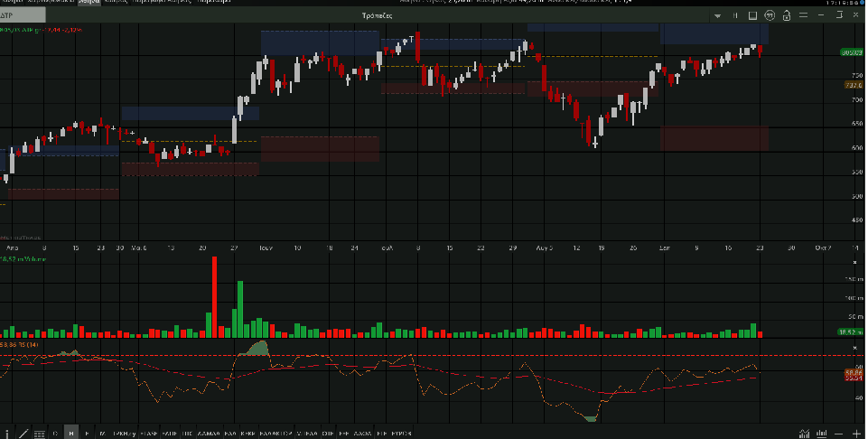Click the info 'i' icon in the bottom toolbar
Screen dimensions: 868x439
(6, 434)
